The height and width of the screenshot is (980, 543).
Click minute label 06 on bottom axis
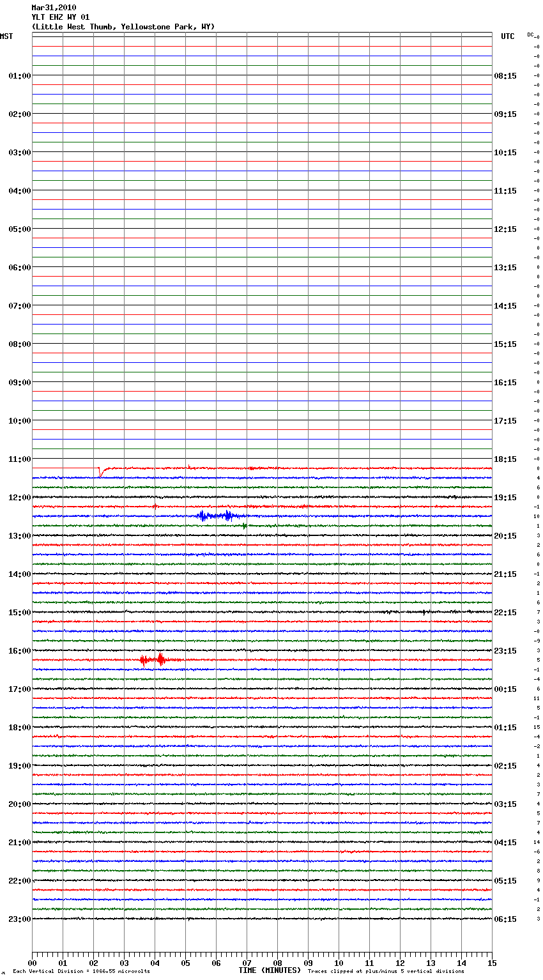(216, 963)
